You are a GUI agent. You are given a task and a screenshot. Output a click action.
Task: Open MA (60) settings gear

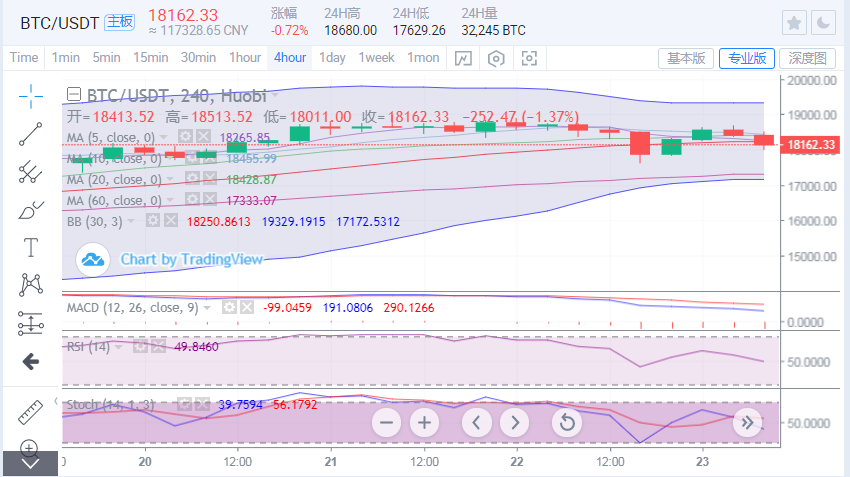[x=192, y=199]
